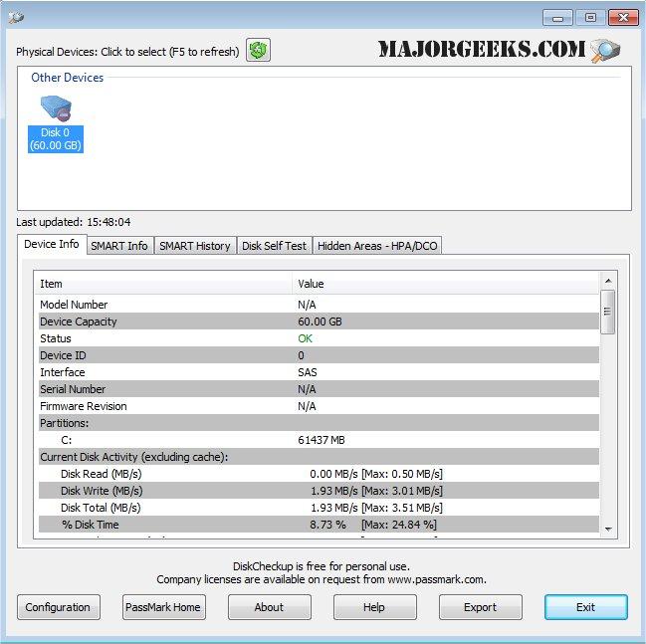Open Hidden Areas - HPA/DCO tab
Image resolution: width=646 pixels, height=644 pixels.
coord(377,246)
